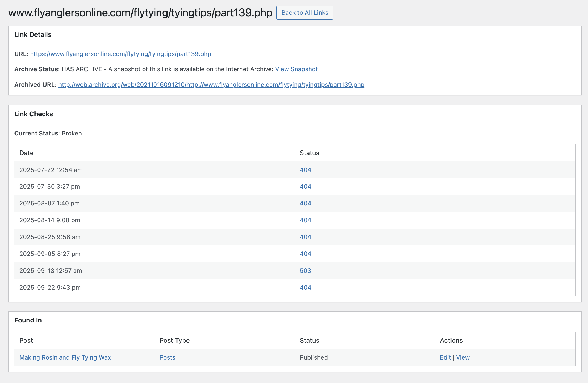
Task: Open the Making Rosin and Fly Tying Wax post
Action: point(65,357)
